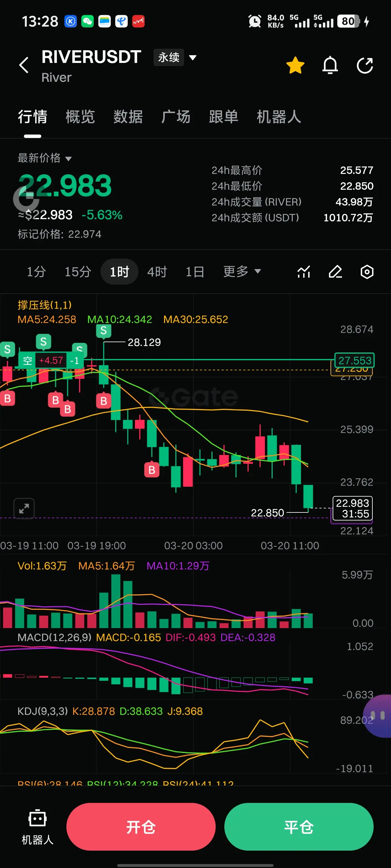Tap the B marker near 23.762 level

click(x=152, y=469)
